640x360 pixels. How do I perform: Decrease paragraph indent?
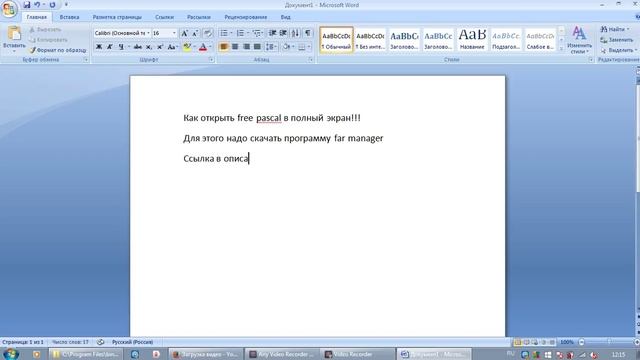[x=272, y=33]
